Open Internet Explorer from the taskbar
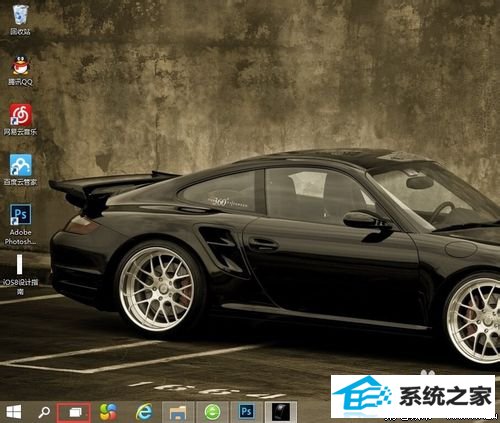This screenshot has height=423, width=500. tap(144, 412)
